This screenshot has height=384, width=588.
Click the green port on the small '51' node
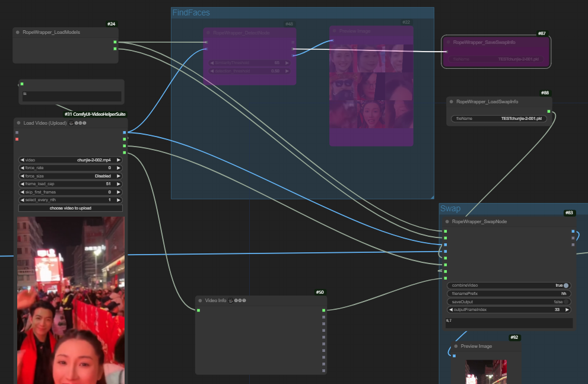click(x=22, y=84)
